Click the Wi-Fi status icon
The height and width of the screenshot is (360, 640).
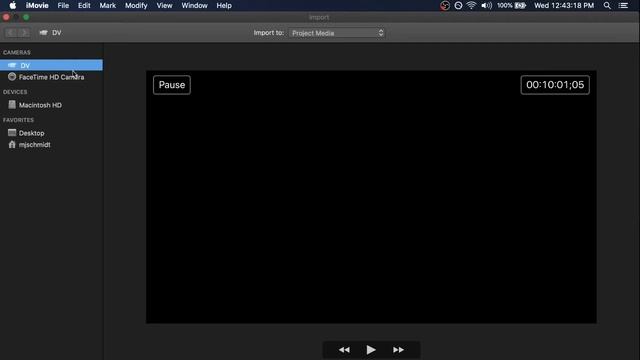[471, 6]
